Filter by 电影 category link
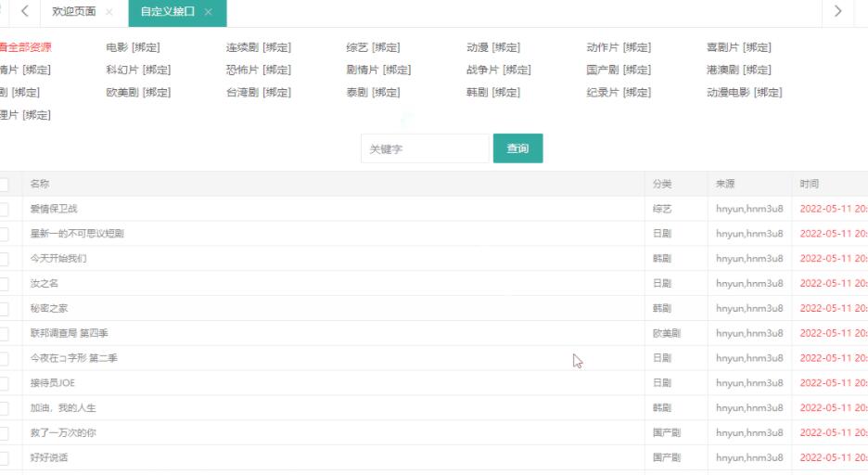The image size is (868, 475). coord(118,47)
